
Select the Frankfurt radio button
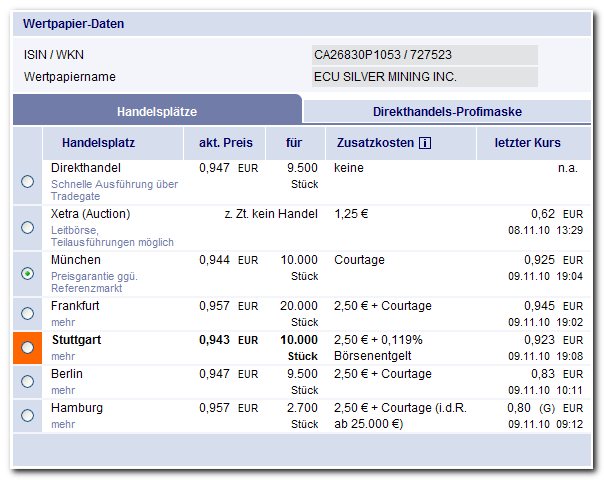pyautogui.click(x=27, y=313)
